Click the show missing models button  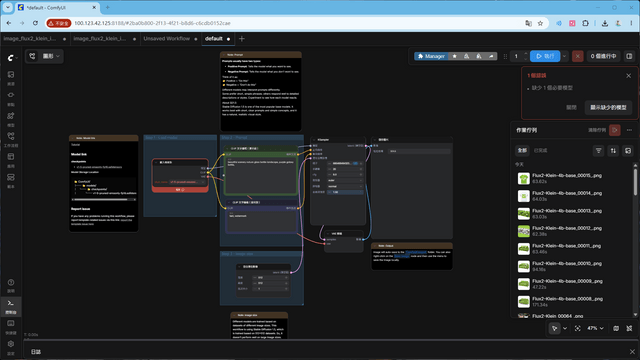[608, 107]
